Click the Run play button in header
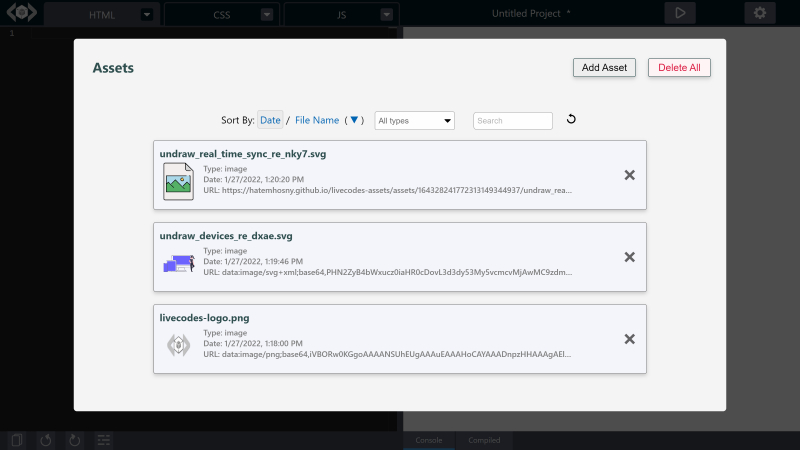 [x=680, y=13]
